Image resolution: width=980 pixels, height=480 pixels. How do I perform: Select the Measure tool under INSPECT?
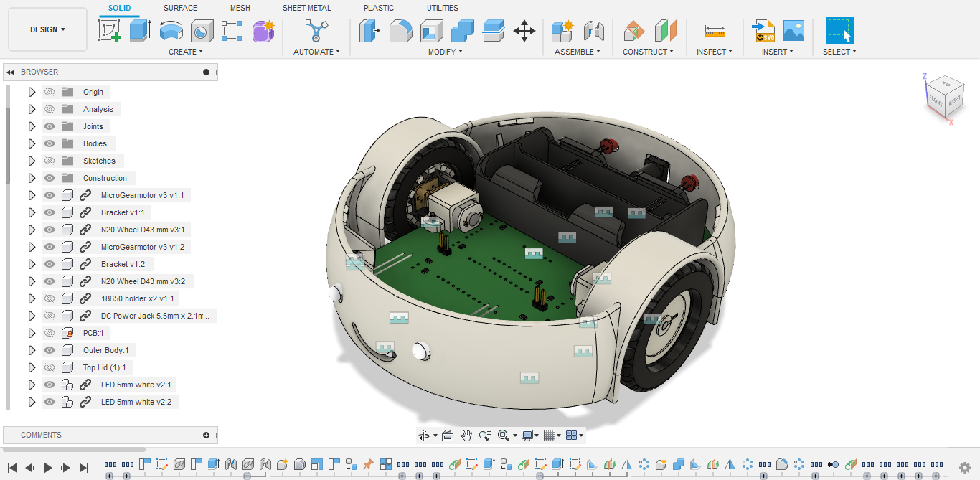pyautogui.click(x=714, y=32)
